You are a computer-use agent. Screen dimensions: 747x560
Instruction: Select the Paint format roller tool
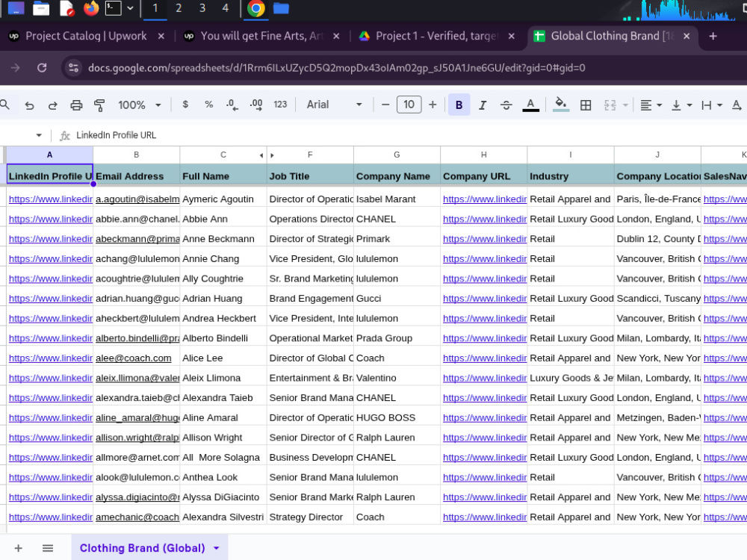pyautogui.click(x=99, y=105)
